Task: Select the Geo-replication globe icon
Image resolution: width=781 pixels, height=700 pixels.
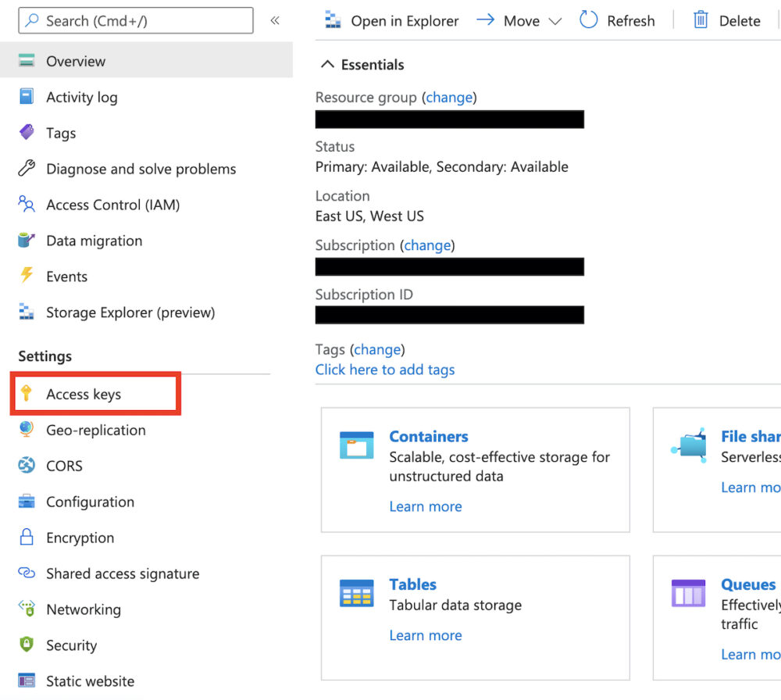Action: click(26, 430)
